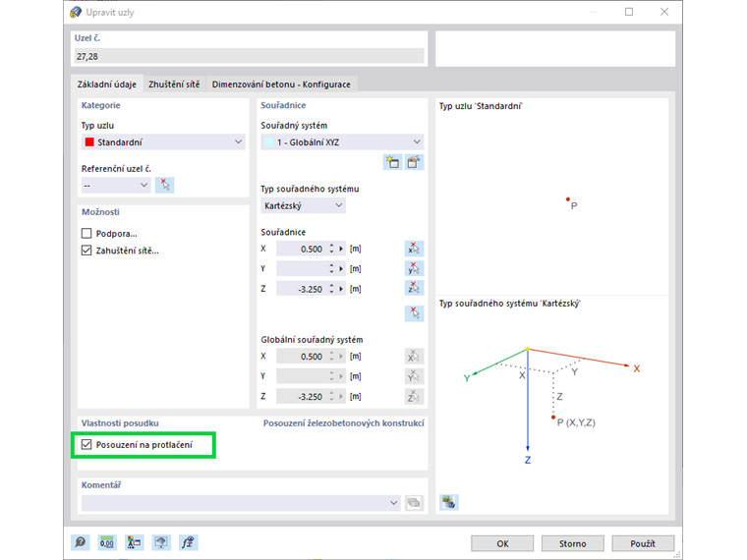
Task: Open Z coordinate arrow menu
Action: tap(341, 289)
